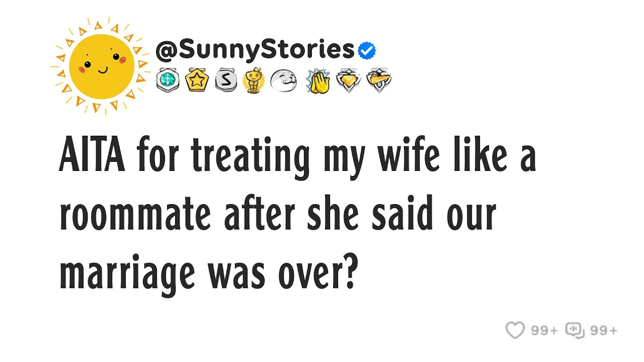Image resolution: width=644 pixels, height=362 pixels.
Task: Click the gold star award badge
Action: pyautogui.click(x=196, y=80)
